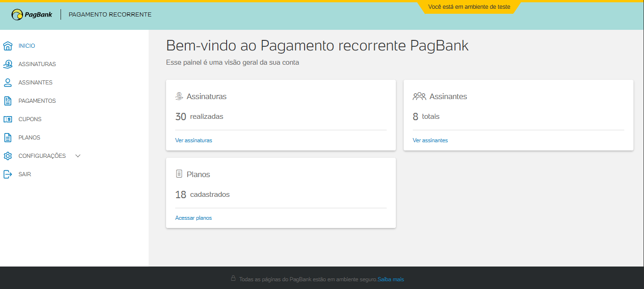
Task: Click the gear icon for Configurações
Action: click(7, 156)
